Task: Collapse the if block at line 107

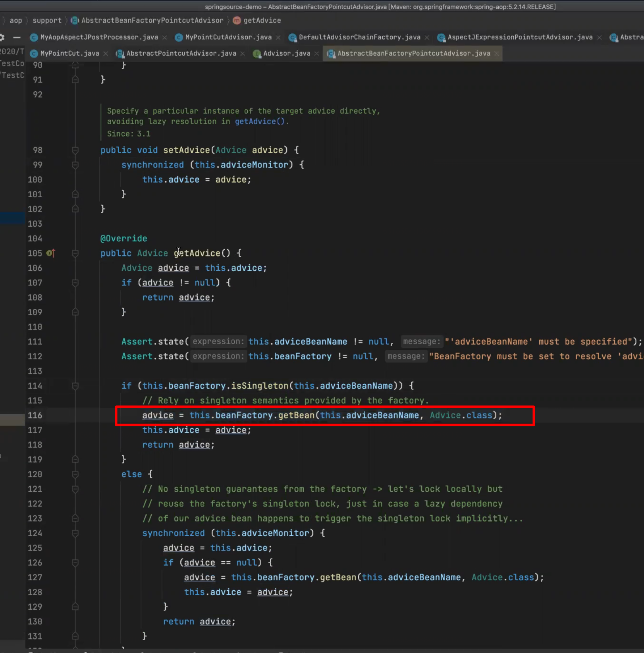Action: [75, 283]
